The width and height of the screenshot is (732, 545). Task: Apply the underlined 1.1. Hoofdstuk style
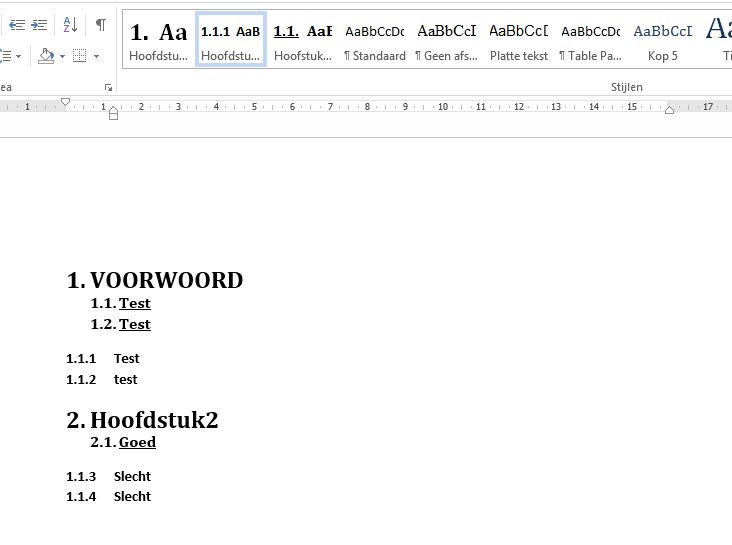coord(302,40)
